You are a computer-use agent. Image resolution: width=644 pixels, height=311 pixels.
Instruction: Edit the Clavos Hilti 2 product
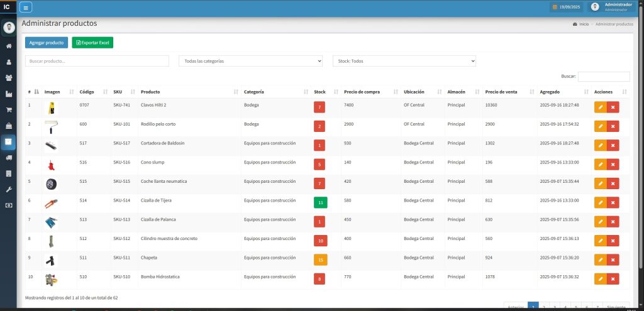(600, 107)
